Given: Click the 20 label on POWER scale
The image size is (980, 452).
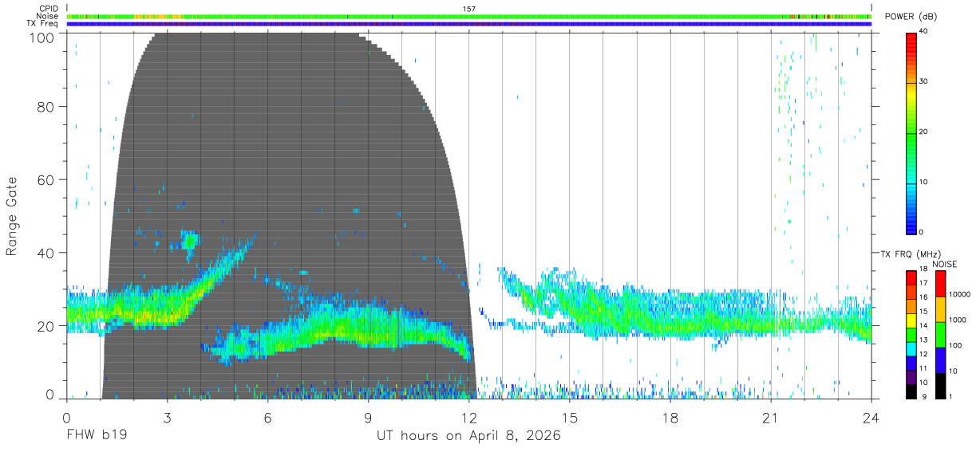Looking at the screenshot, I should pyautogui.click(x=924, y=132).
